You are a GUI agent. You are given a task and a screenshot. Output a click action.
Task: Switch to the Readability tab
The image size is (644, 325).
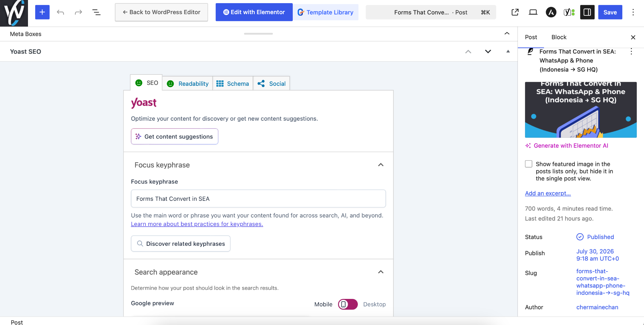(x=187, y=84)
